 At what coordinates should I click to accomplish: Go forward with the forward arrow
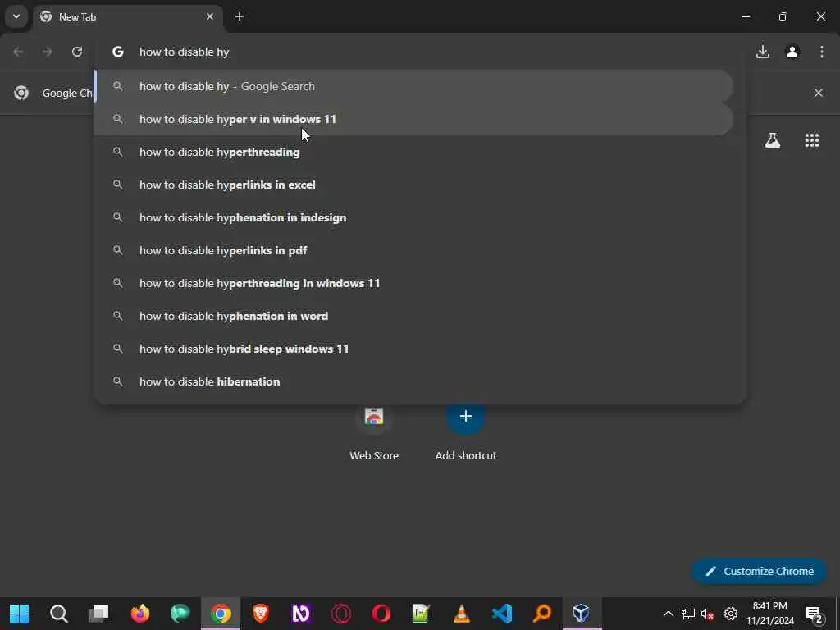[48, 52]
